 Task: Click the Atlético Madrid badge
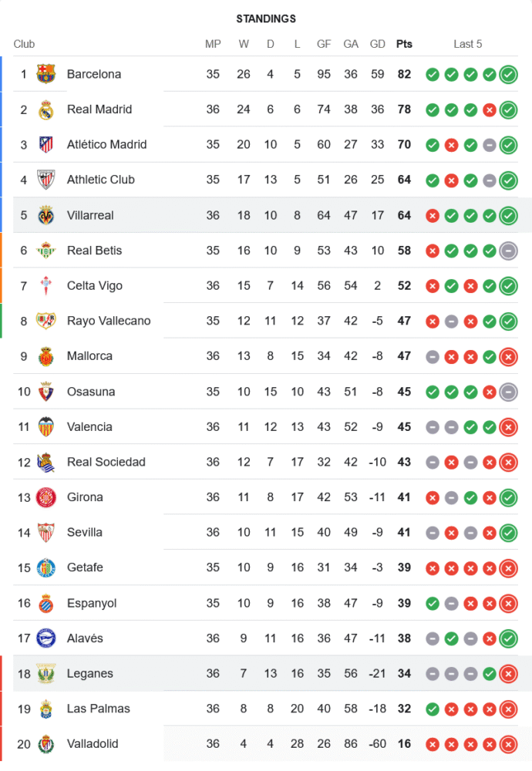click(46, 144)
